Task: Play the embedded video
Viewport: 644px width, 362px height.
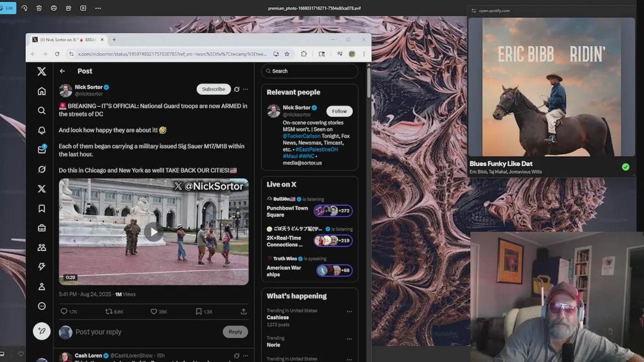Action: [x=153, y=231]
